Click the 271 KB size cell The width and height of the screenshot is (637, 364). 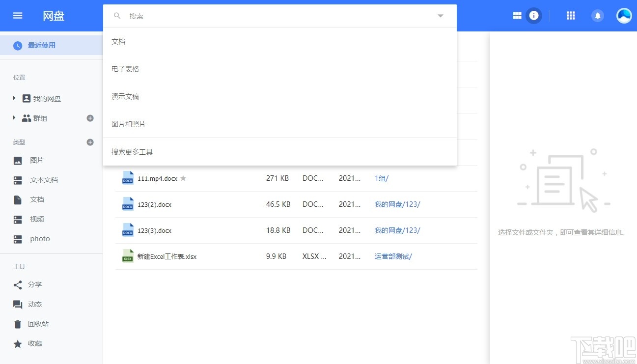click(277, 178)
